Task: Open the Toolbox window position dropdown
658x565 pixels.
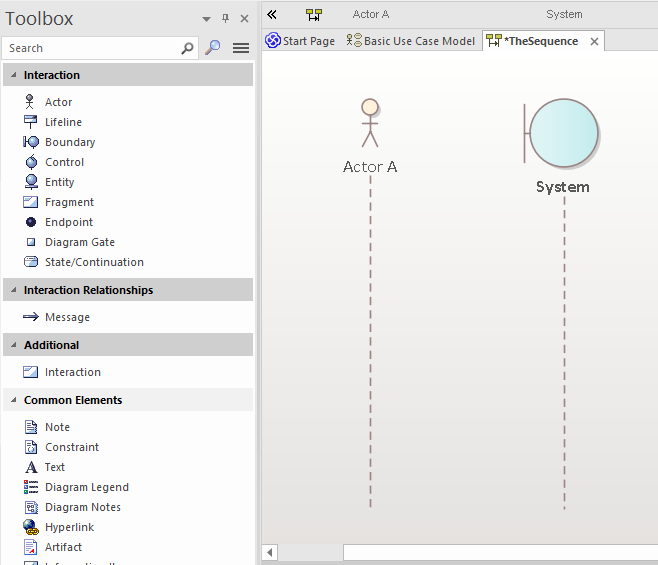Action: [206, 19]
